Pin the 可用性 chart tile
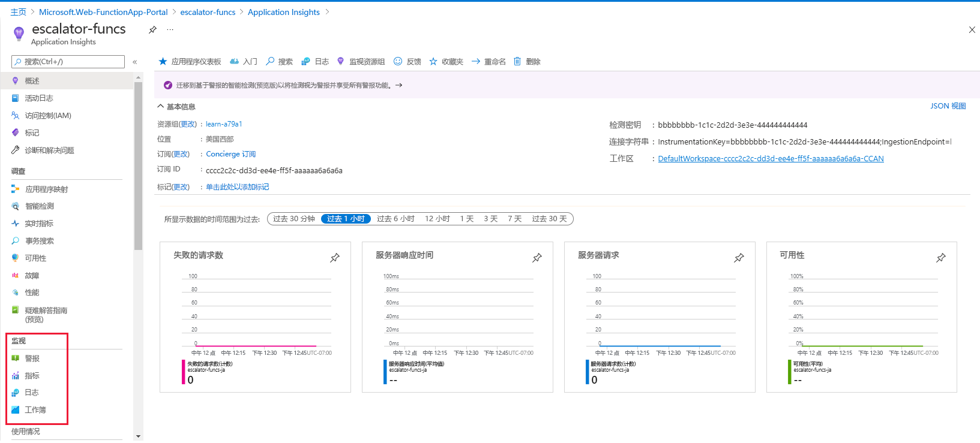This screenshot has height=443, width=980. tap(941, 258)
